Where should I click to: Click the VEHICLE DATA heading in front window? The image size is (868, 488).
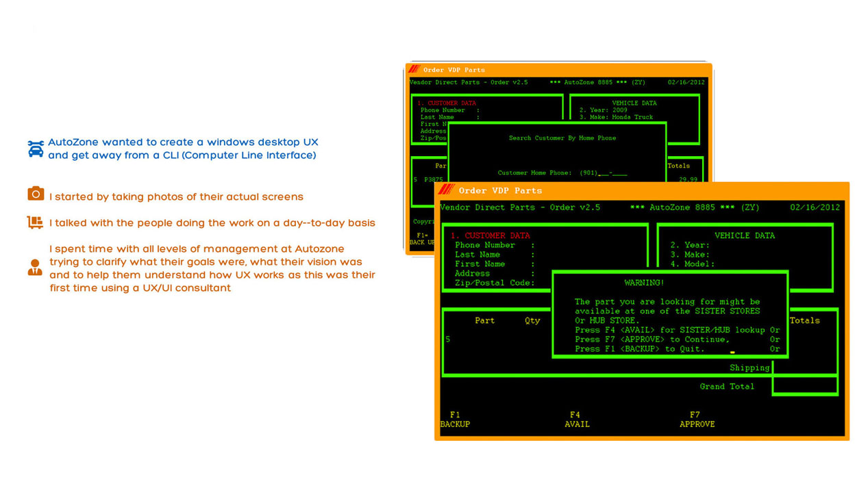point(744,235)
